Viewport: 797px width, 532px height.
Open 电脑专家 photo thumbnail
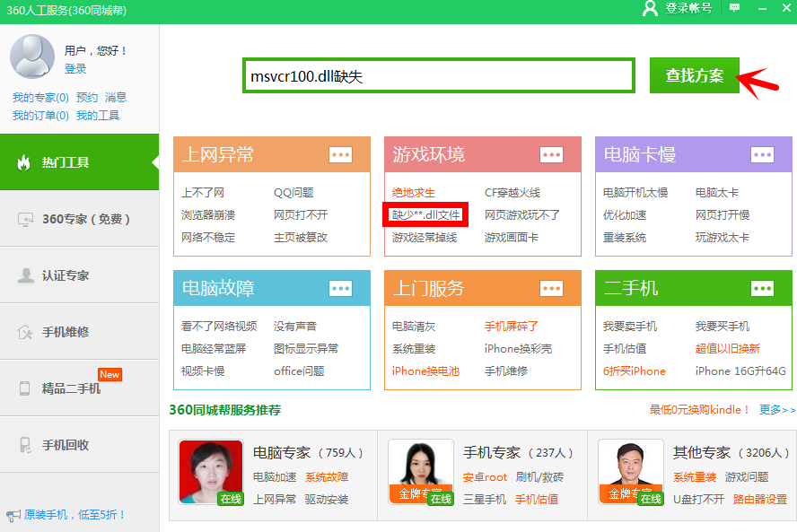pyautogui.click(x=211, y=472)
